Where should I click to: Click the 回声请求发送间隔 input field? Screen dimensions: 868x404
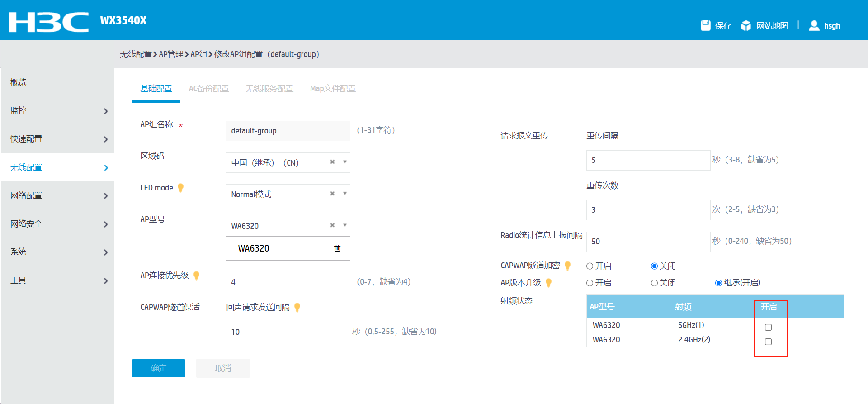[288, 332]
